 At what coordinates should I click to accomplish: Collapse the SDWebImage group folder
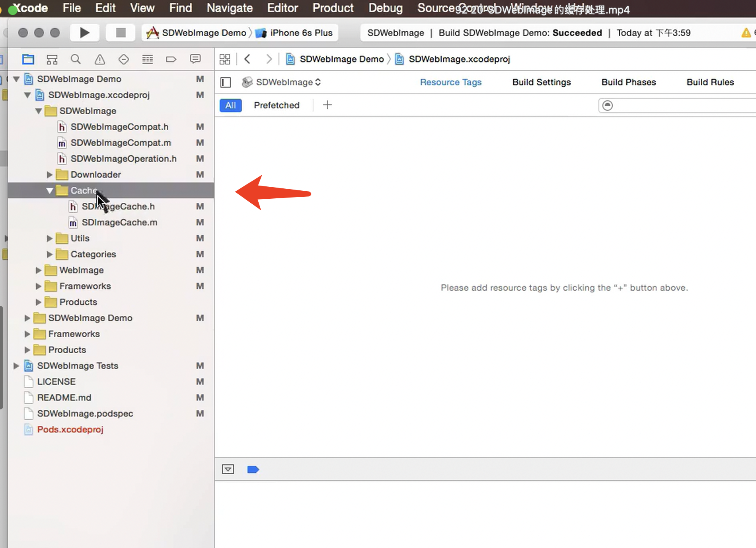(39, 111)
